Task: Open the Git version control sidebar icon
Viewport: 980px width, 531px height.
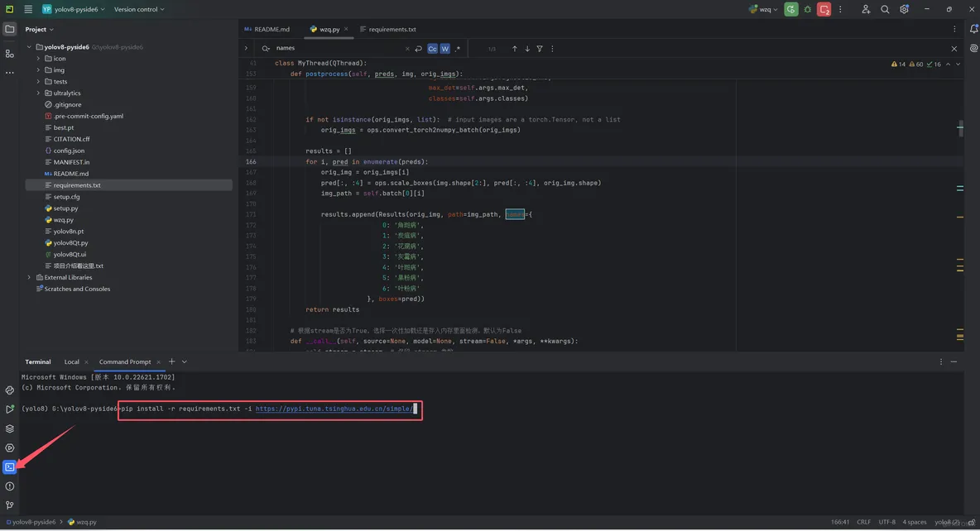Action: (9, 505)
